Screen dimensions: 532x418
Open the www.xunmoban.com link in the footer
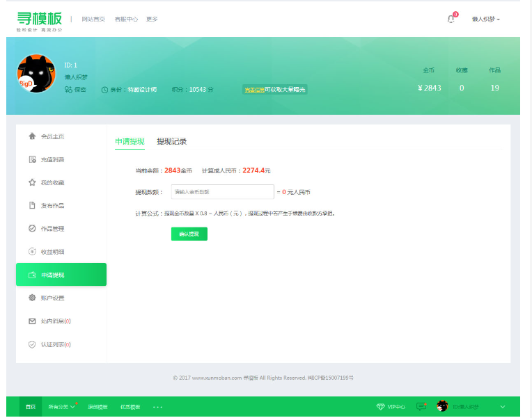pyautogui.click(x=217, y=378)
